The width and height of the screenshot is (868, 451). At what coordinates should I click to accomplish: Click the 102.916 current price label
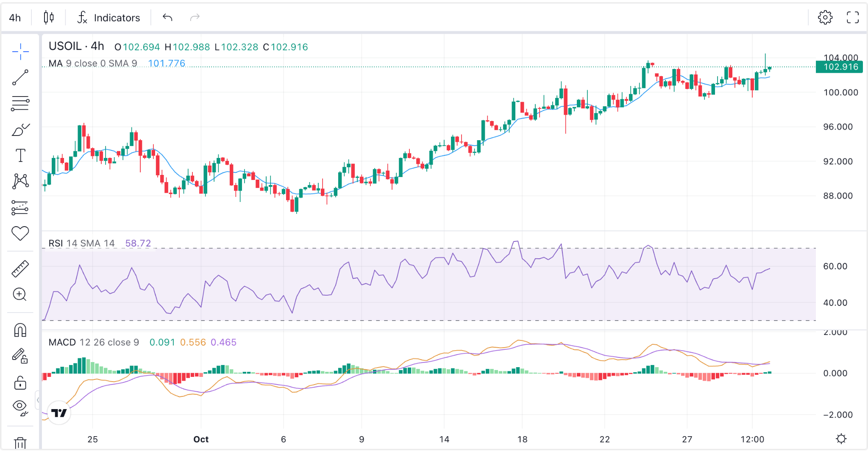[839, 67]
